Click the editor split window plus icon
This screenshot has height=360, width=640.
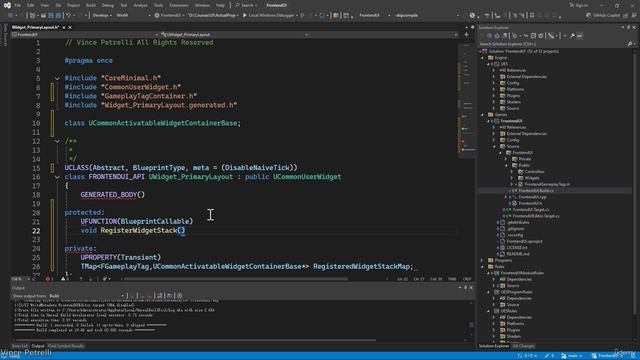point(467,35)
